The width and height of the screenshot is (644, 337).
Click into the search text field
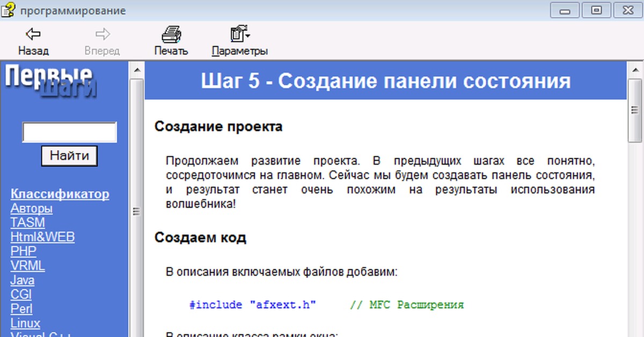tap(69, 132)
